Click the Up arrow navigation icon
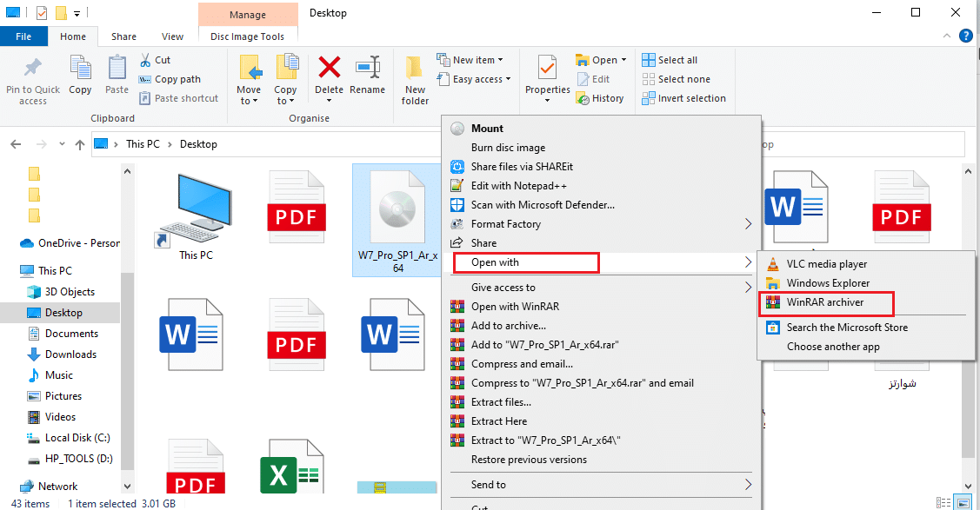Viewport: 980px width, 510px height. [x=78, y=144]
